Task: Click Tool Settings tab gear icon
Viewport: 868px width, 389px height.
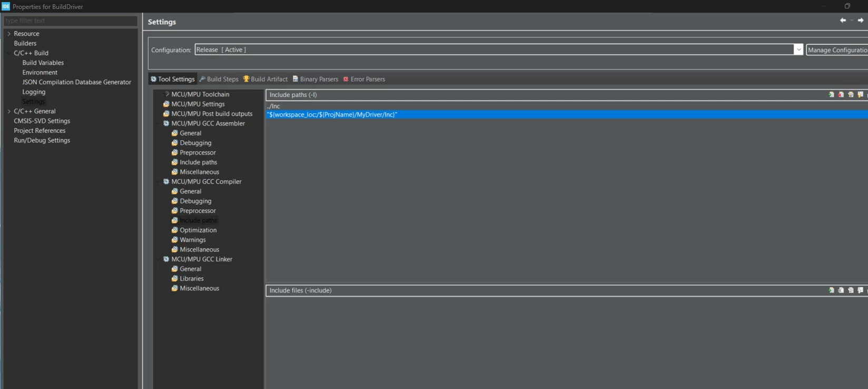Action: (x=154, y=79)
